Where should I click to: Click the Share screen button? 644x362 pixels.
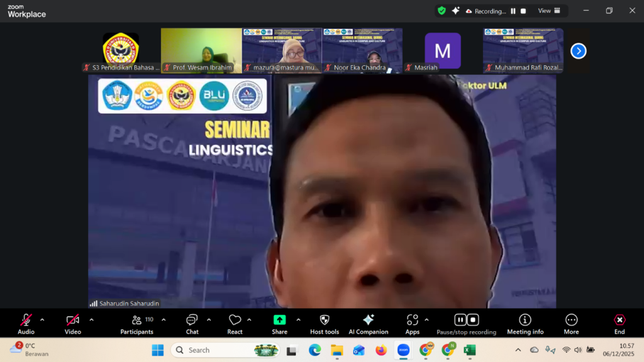[x=279, y=323]
